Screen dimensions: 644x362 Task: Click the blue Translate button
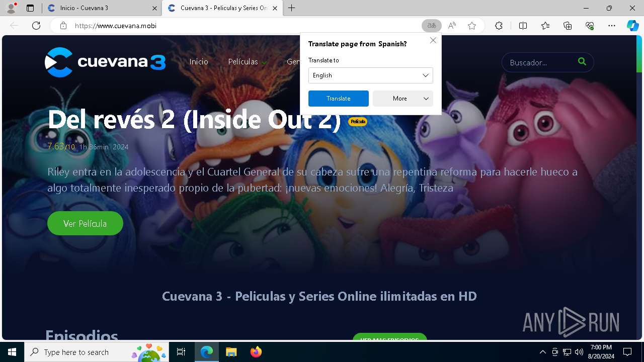click(339, 99)
